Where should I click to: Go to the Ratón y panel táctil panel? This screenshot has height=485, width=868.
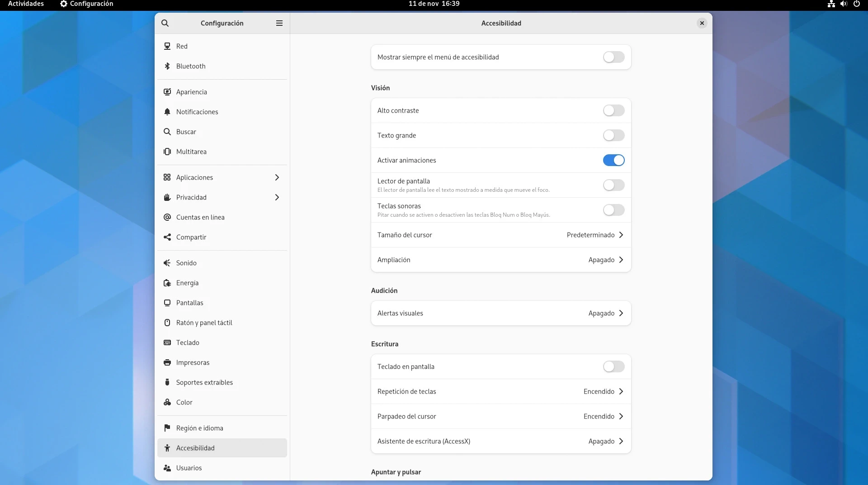coord(204,323)
